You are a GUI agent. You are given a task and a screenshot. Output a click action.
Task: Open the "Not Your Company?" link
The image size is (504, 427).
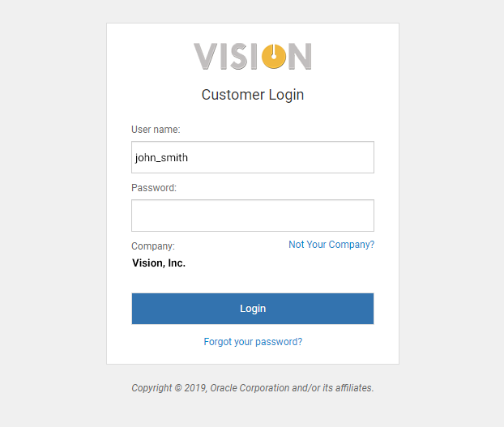pyautogui.click(x=331, y=245)
